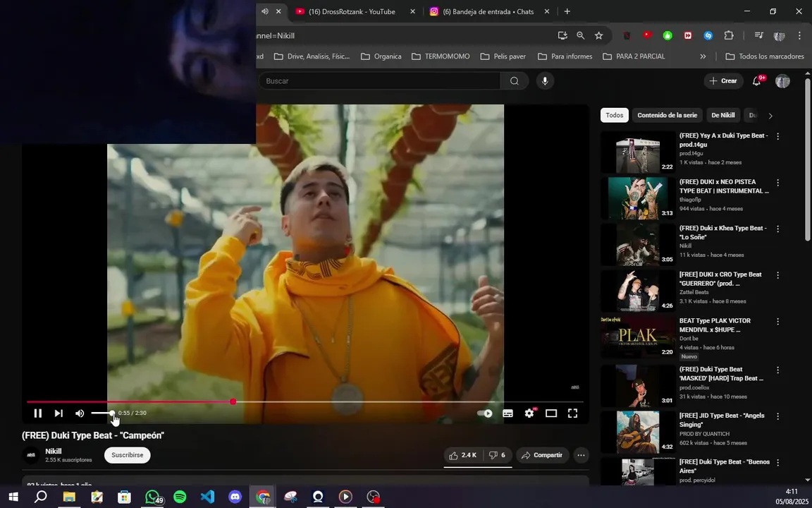Skip to next video in player
The width and height of the screenshot is (812, 508).
[59, 413]
